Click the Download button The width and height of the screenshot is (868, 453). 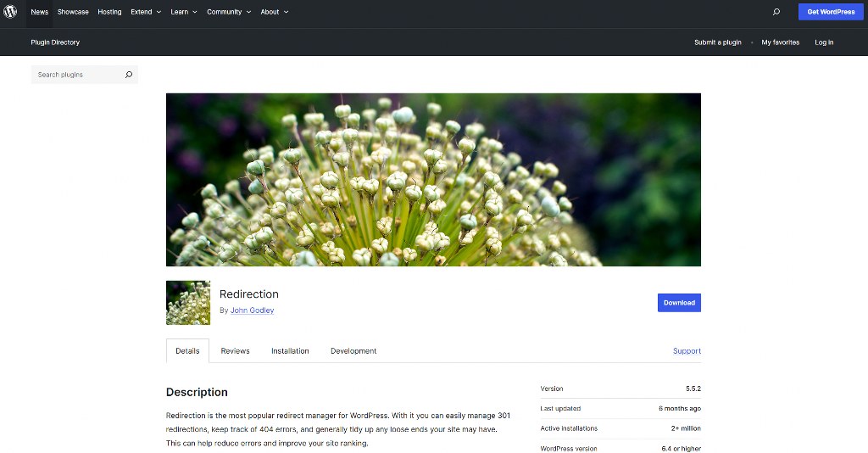click(679, 302)
